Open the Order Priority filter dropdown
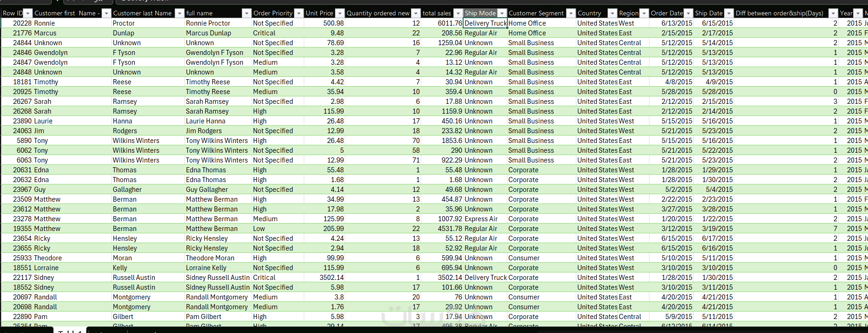This screenshot has width=868, height=333. (299, 14)
